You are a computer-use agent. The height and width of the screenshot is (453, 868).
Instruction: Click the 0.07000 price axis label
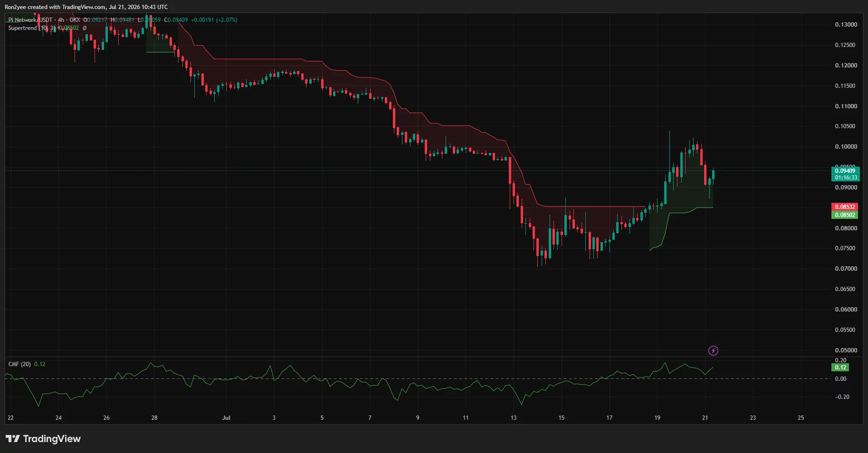point(846,269)
